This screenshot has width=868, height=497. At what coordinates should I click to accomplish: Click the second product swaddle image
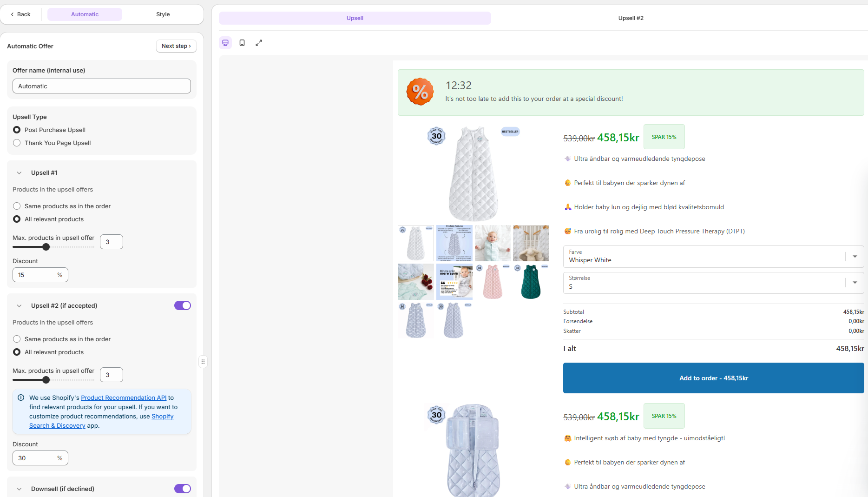(473, 450)
